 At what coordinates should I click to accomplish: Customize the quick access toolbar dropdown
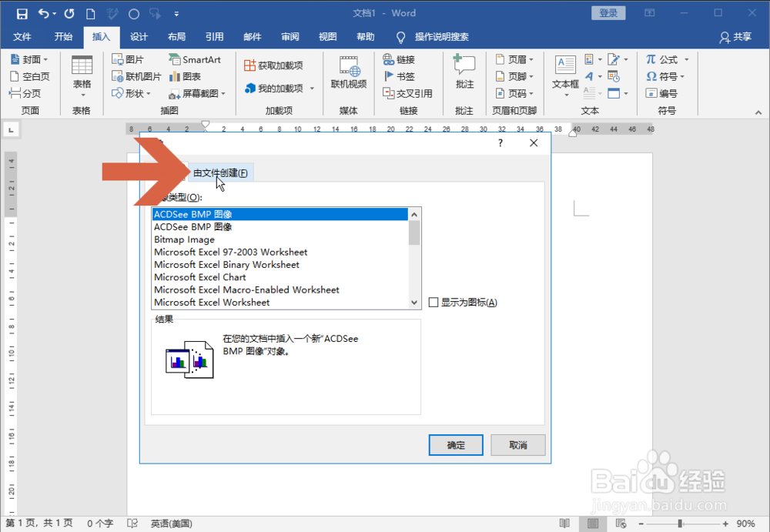click(176, 15)
